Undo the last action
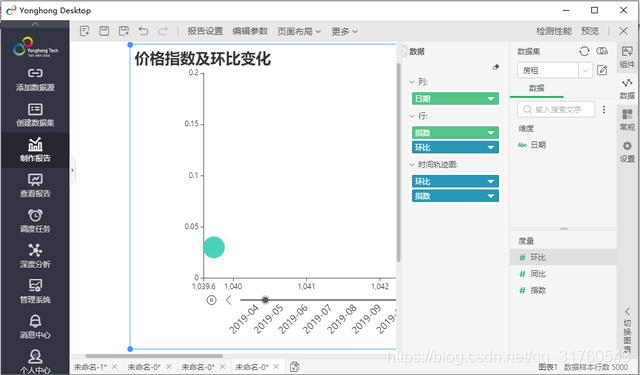Image resolution: width=640 pixels, height=375 pixels. click(143, 31)
